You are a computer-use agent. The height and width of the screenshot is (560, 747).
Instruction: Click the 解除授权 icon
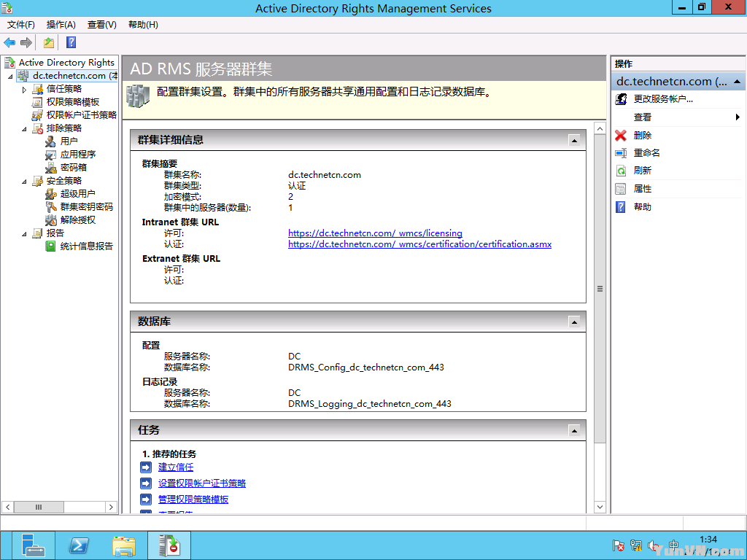(51, 220)
